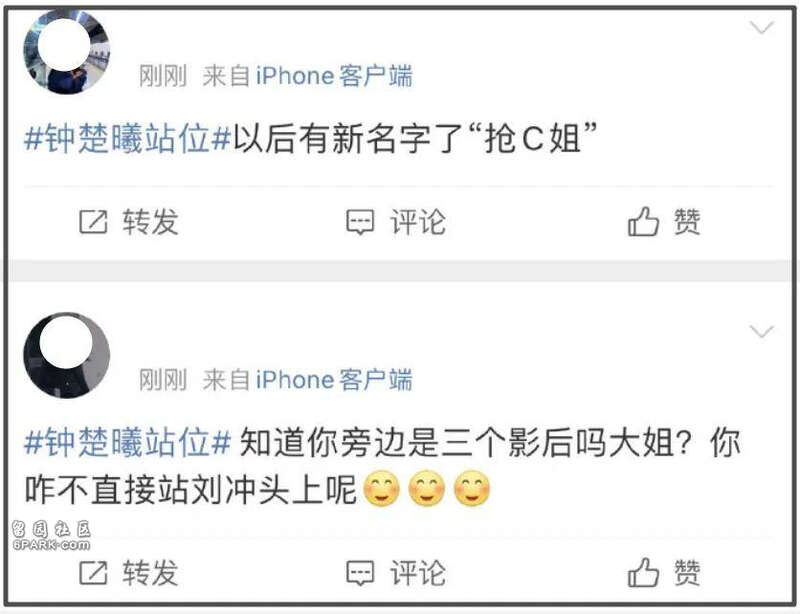Tap 转发 label on second post
800x614 pixels.
151,572
